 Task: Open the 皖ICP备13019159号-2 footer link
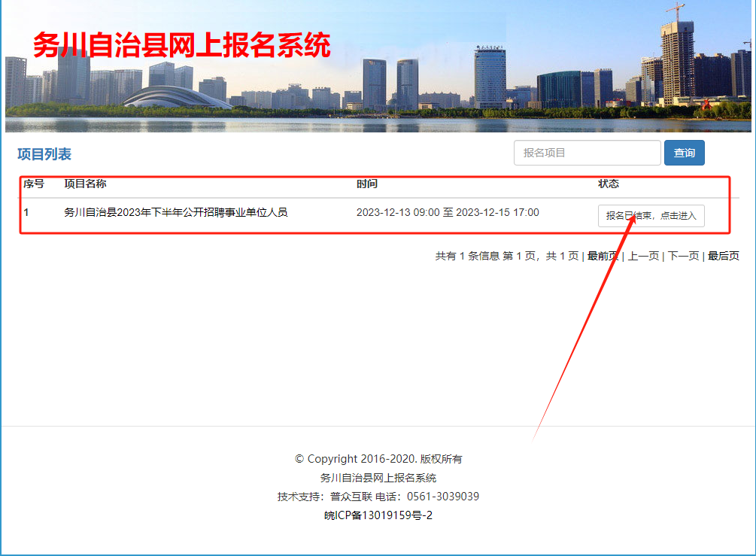click(x=378, y=515)
